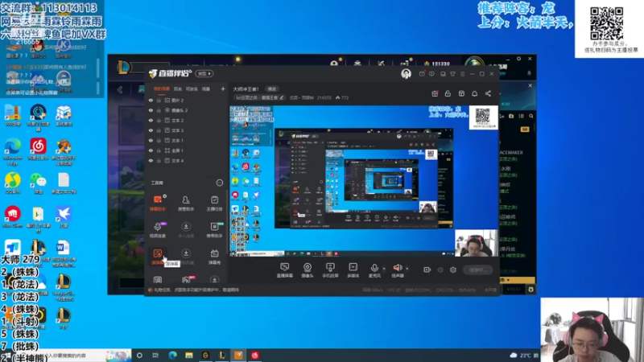Hide the 文本 4 layer eye
Viewport: 644px width, 362px height.
[151, 160]
